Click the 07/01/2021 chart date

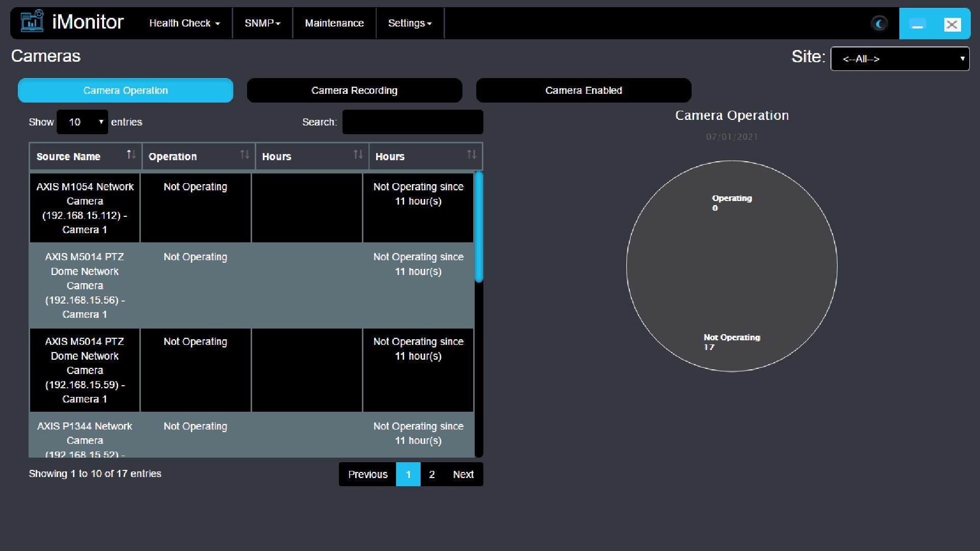(x=732, y=137)
